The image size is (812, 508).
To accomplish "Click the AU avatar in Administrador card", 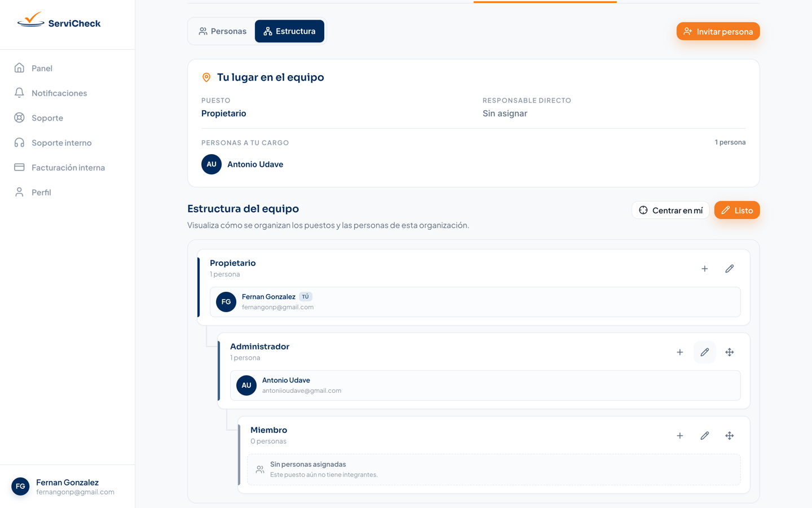I will 246,386.
